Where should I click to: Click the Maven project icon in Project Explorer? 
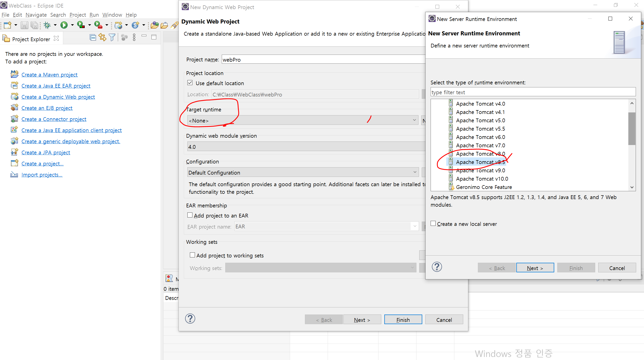click(x=14, y=74)
